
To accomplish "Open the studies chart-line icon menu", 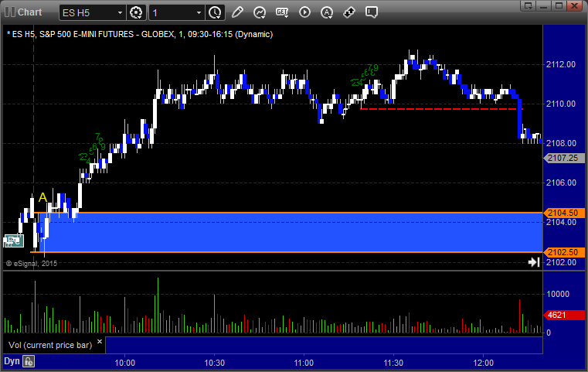I will point(260,12).
